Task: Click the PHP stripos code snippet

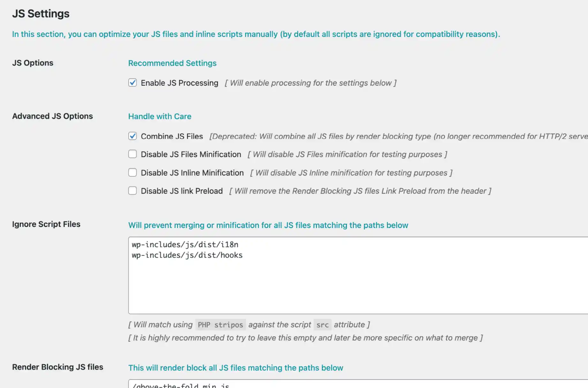Action: pyautogui.click(x=220, y=325)
